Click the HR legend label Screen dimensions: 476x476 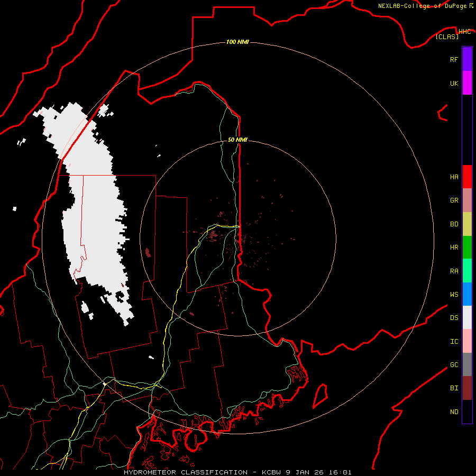tap(454, 248)
